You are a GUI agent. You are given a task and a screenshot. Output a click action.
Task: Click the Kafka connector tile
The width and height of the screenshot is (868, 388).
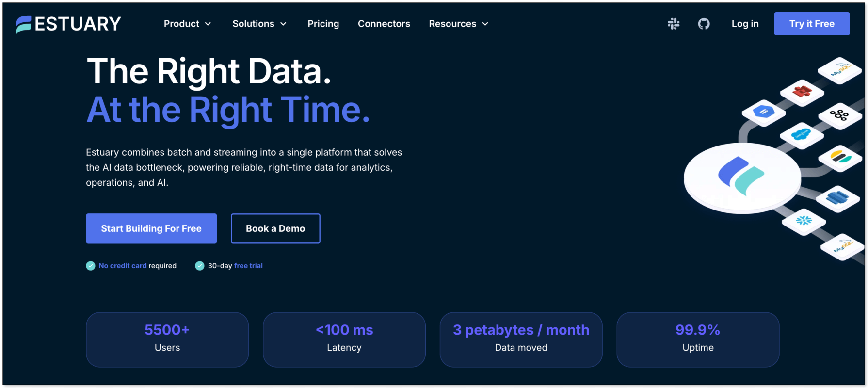click(x=839, y=115)
